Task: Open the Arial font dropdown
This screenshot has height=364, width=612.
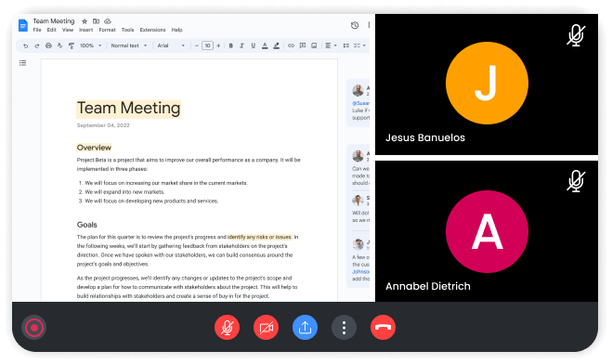Action: [171, 45]
